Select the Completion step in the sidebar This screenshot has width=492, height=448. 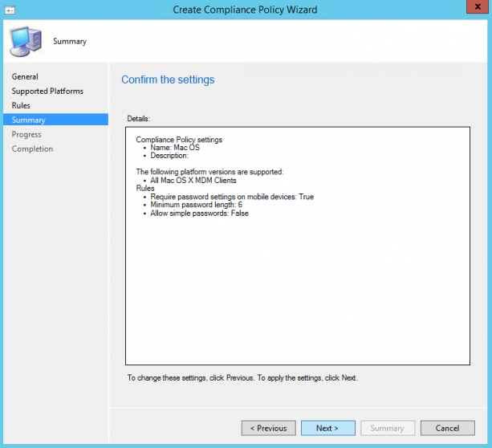[x=32, y=149]
